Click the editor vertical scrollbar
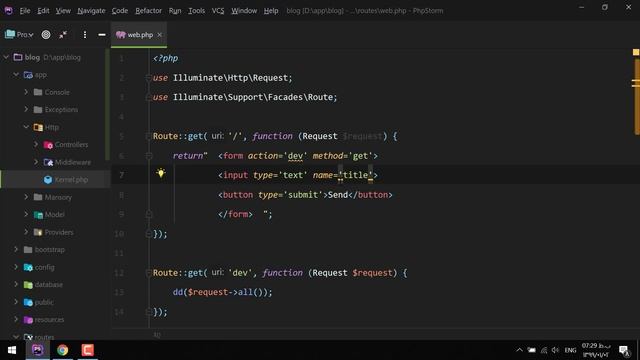 pos(636,97)
